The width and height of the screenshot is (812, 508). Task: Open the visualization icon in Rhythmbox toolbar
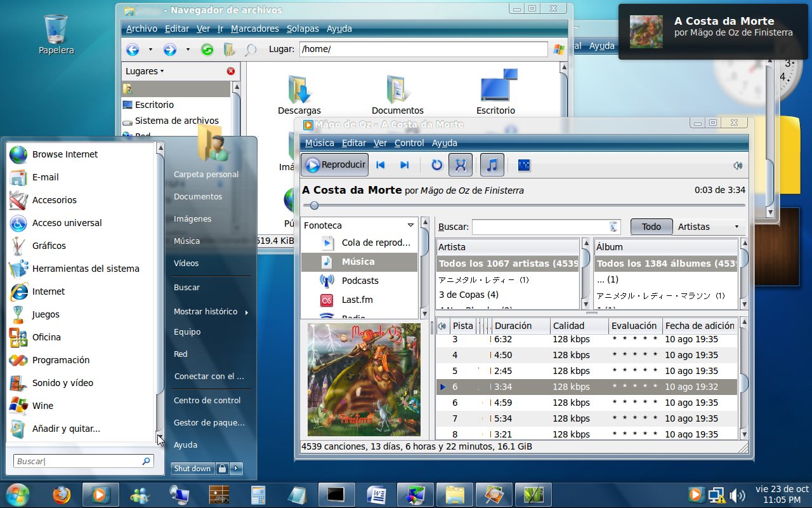click(524, 165)
